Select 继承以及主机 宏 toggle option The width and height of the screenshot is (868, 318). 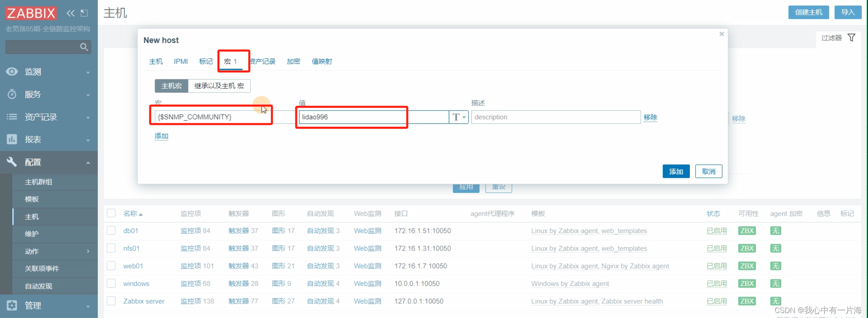[x=219, y=85]
